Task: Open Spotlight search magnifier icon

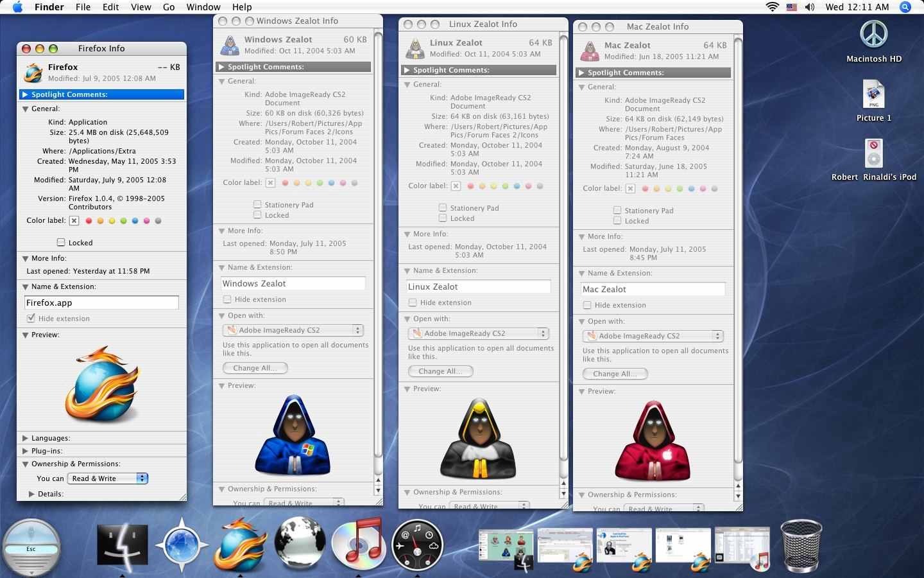Action: (905, 7)
